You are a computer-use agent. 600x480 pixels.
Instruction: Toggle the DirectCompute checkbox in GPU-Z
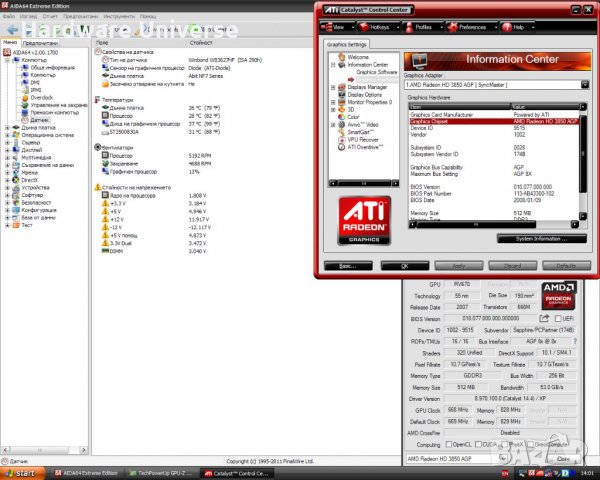[x=531, y=444]
